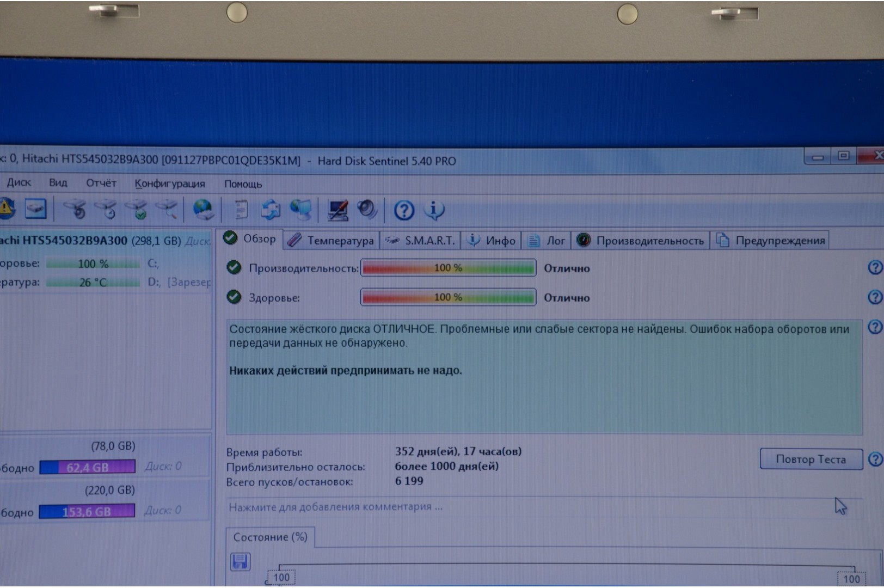Click the info speech bubble toolbar icon

434,210
